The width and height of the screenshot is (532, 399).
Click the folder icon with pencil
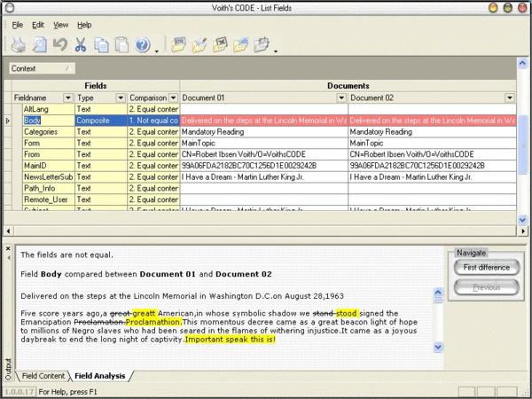pos(199,45)
